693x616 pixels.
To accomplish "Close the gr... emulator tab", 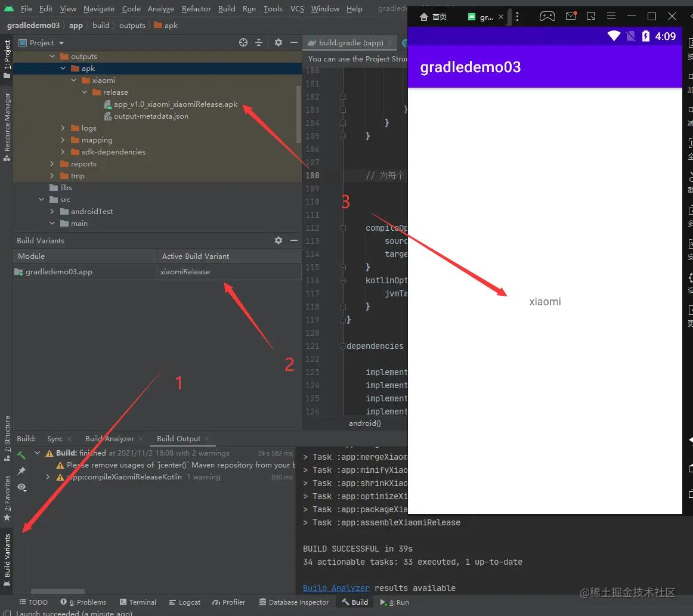I will [501, 17].
